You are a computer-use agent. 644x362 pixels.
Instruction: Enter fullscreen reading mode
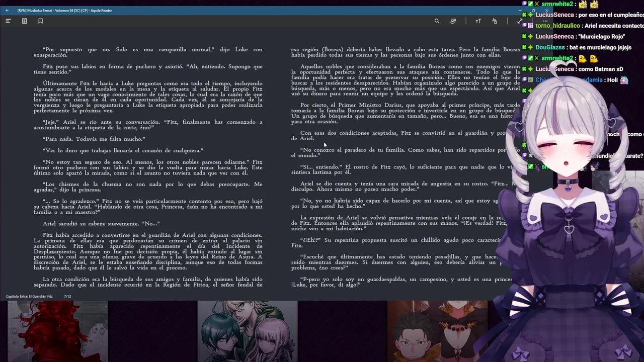pos(519,21)
